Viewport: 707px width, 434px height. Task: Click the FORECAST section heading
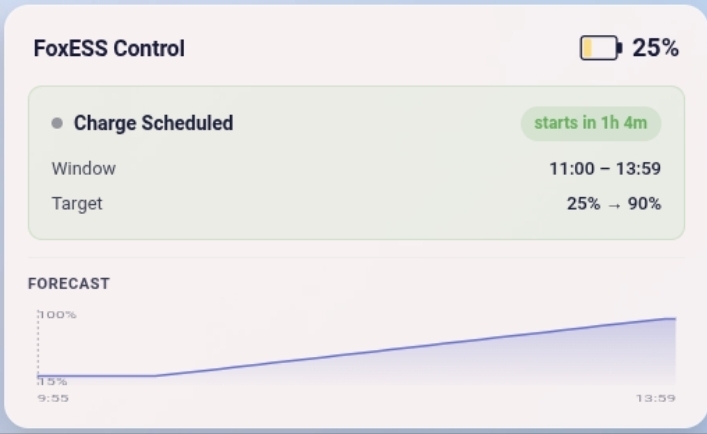point(69,284)
